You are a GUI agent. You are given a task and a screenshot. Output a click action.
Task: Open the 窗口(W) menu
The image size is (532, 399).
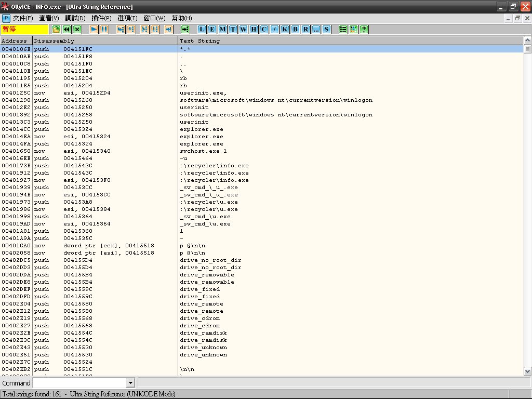coord(154,18)
